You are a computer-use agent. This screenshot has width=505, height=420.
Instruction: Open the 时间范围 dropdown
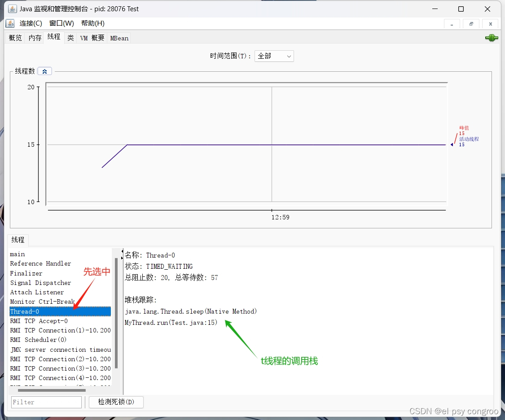274,56
